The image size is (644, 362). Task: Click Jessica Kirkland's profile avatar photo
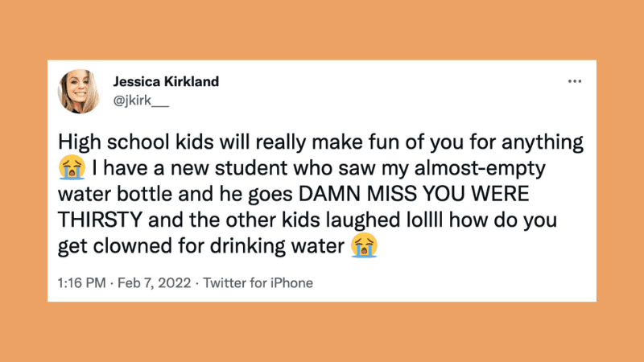(79, 90)
